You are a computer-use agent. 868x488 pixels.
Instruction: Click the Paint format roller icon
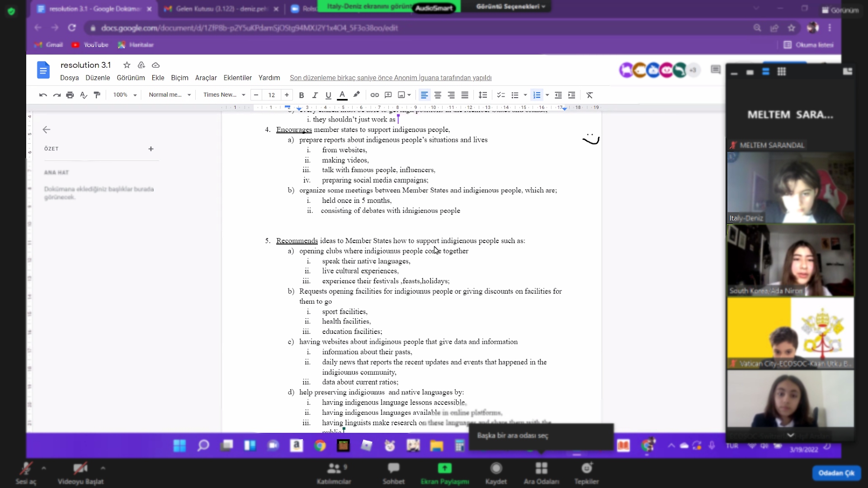pyautogui.click(x=97, y=95)
